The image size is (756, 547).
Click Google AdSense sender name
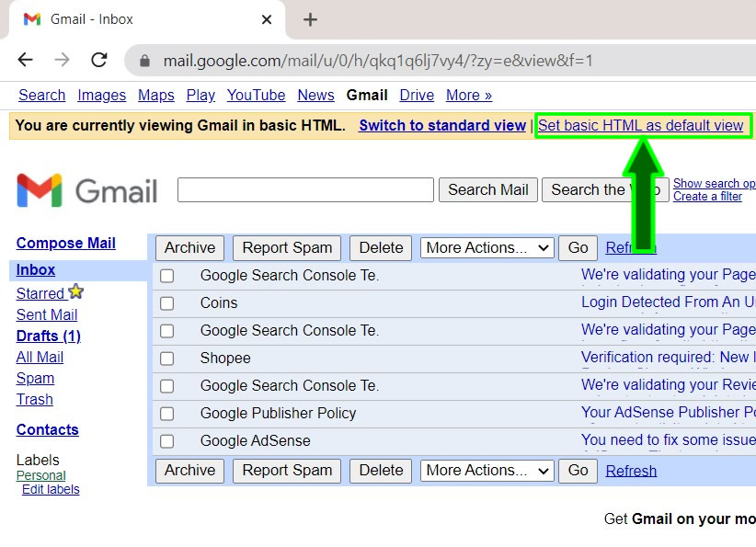pos(255,441)
